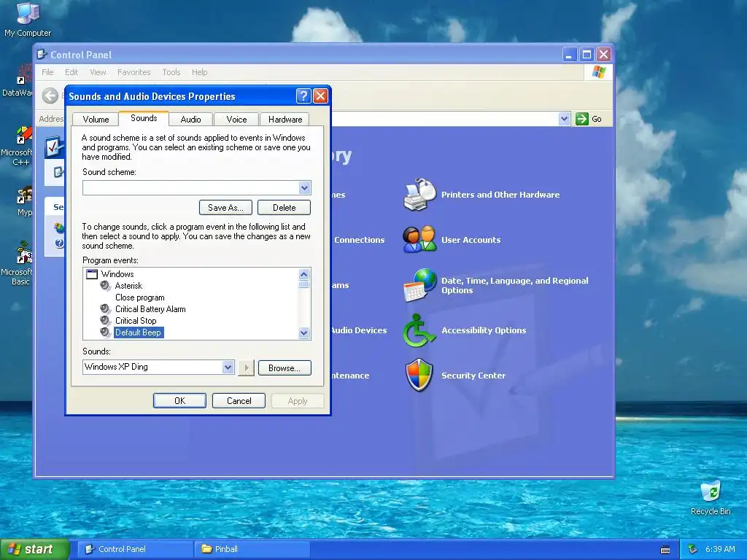Open the Security Center link
This screenshot has width=747, height=560.
point(473,376)
